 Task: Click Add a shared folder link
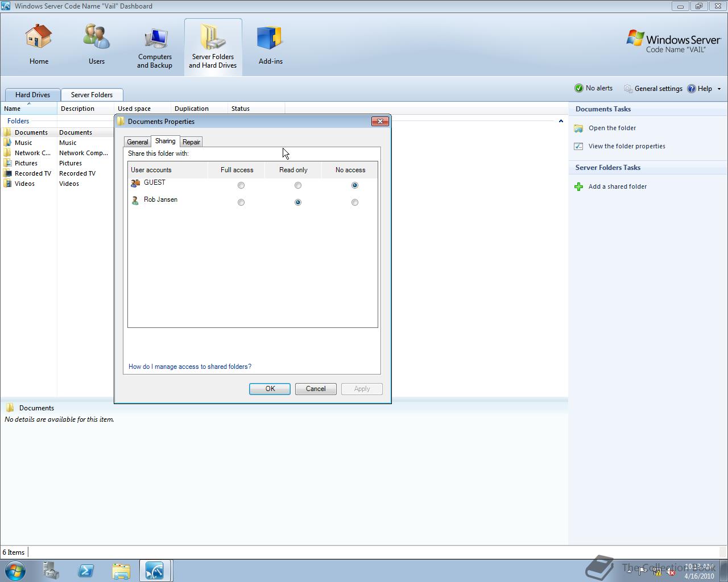pos(618,186)
